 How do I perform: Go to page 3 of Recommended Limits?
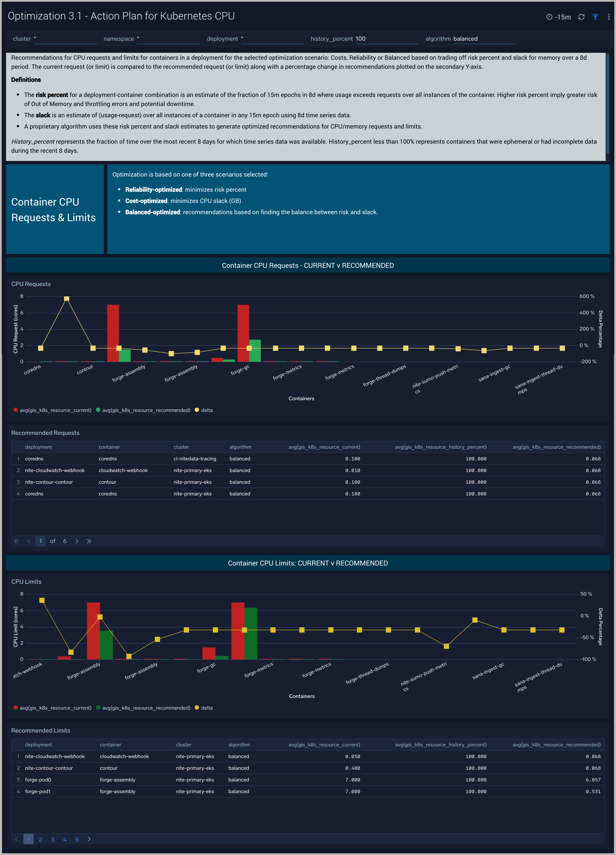coord(53,839)
